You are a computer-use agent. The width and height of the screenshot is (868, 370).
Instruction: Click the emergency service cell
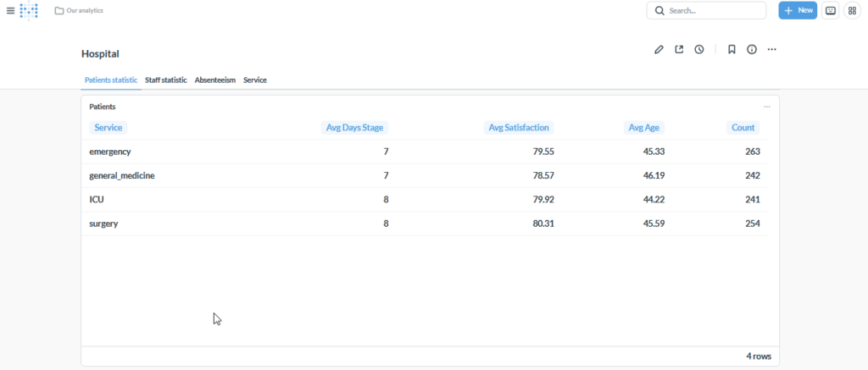[x=110, y=152]
